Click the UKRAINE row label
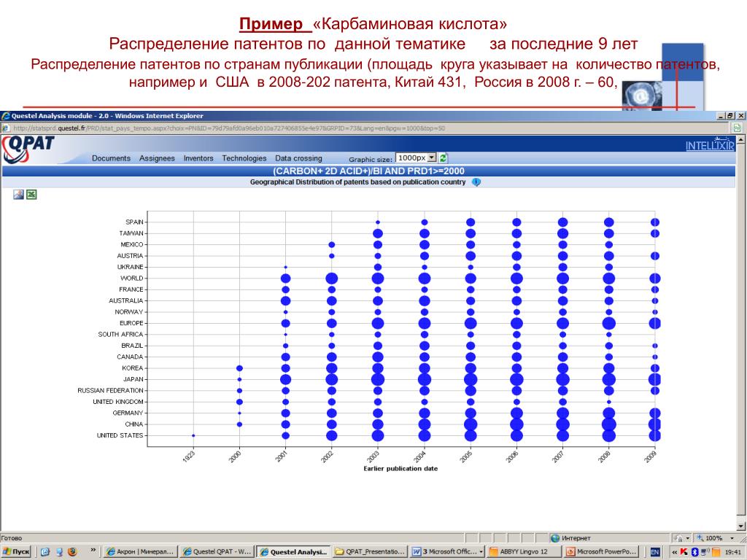The image size is (747, 560). tap(130, 267)
